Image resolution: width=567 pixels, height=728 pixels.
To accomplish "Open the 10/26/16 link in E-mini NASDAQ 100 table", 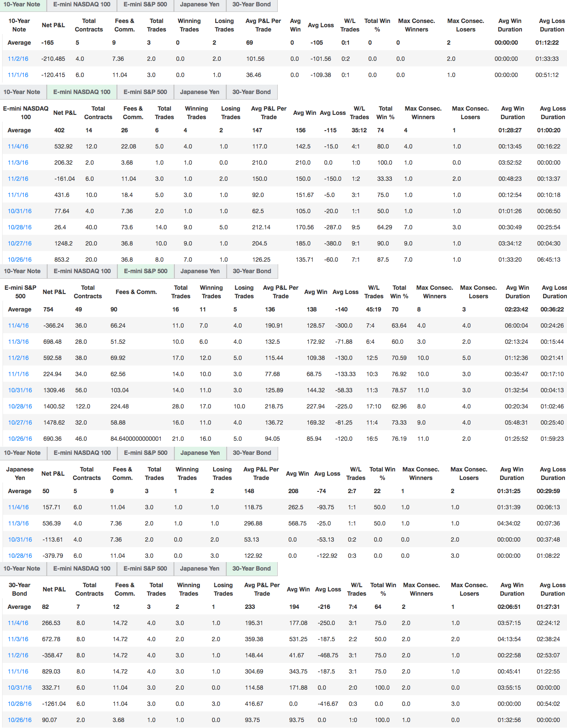I will tap(20, 260).
